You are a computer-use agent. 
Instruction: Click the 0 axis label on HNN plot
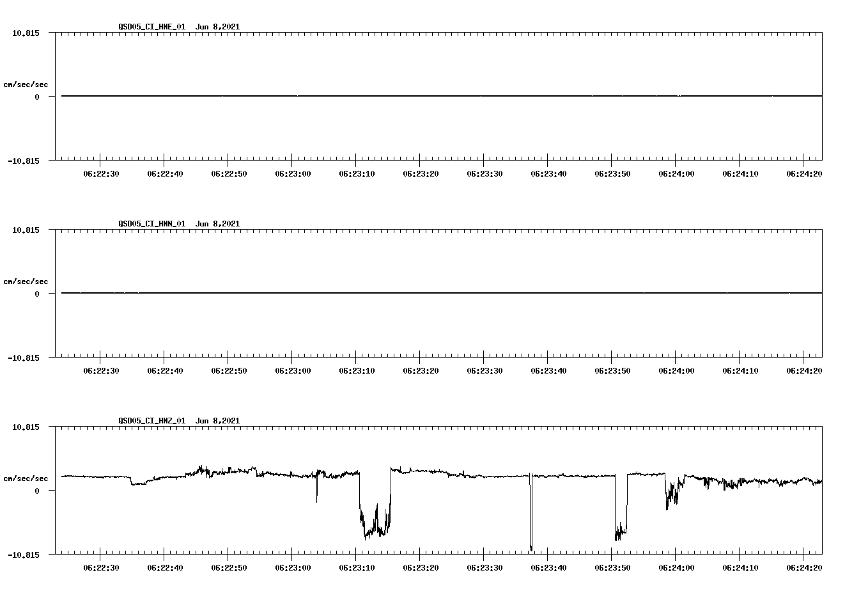pos(37,294)
